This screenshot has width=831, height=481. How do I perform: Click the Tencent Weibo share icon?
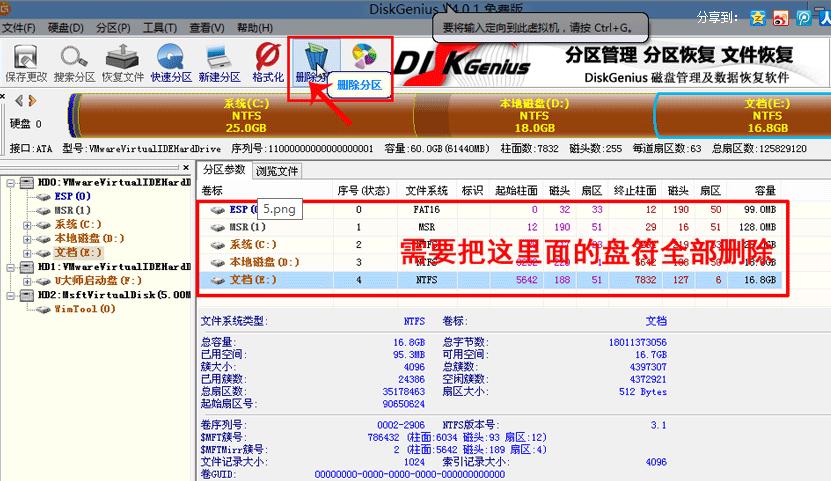[803, 19]
